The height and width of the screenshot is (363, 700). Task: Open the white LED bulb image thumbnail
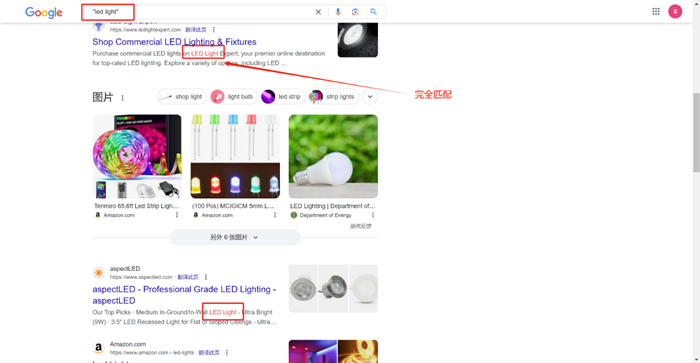click(x=333, y=156)
